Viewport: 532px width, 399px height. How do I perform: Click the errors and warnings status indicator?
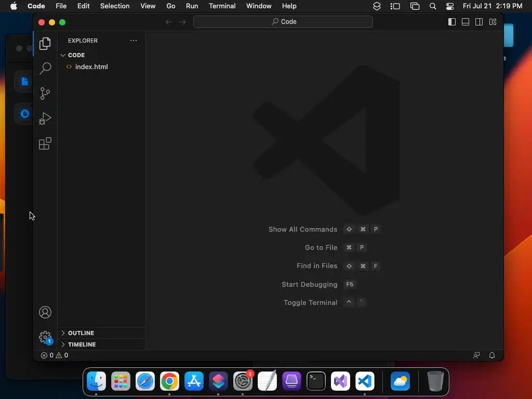pyautogui.click(x=55, y=355)
